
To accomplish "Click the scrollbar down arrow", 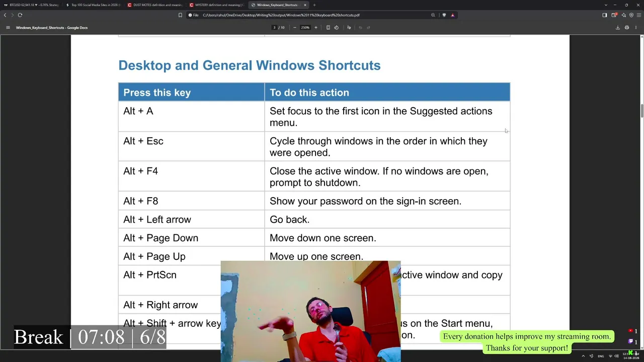I will (x=641, y=347).
